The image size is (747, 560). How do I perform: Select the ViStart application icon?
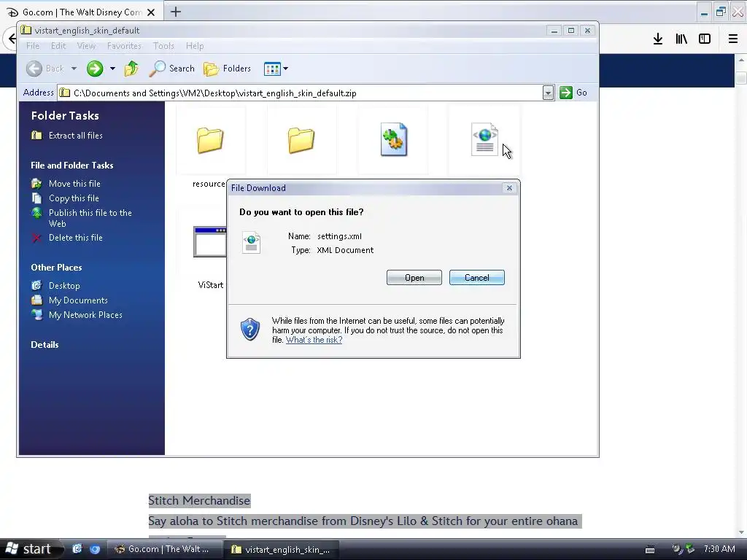pos(209,242)
